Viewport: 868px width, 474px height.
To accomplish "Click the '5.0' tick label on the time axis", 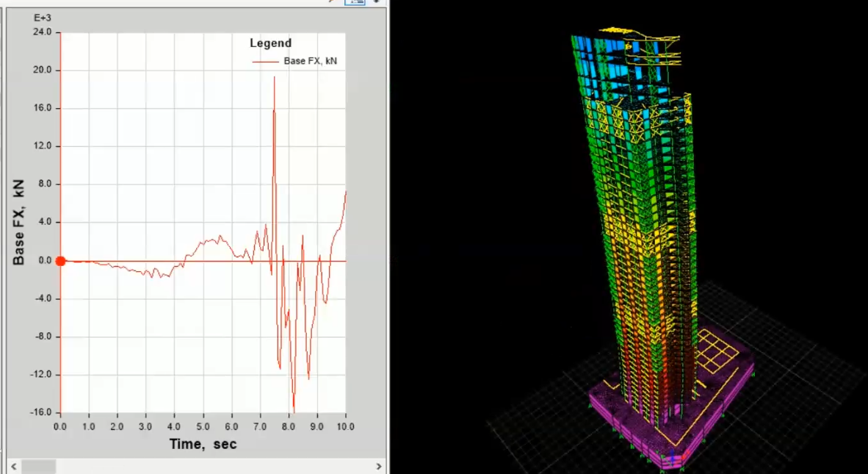I will [203, 427].
